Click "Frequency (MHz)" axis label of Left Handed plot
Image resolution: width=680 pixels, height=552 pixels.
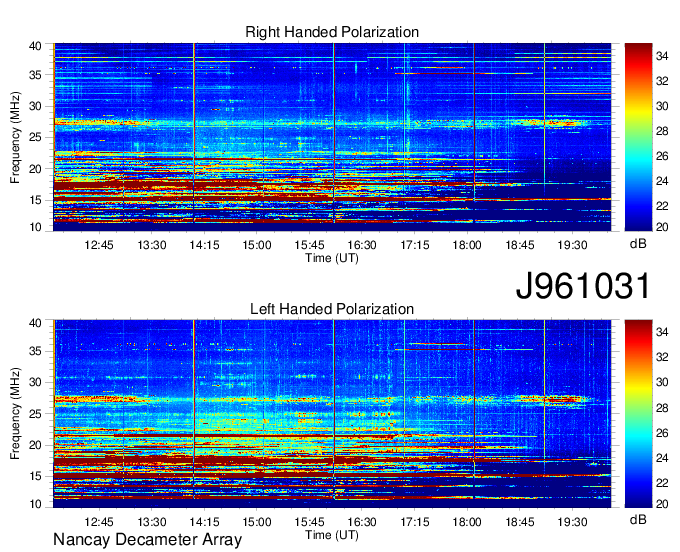click(15, 414)
